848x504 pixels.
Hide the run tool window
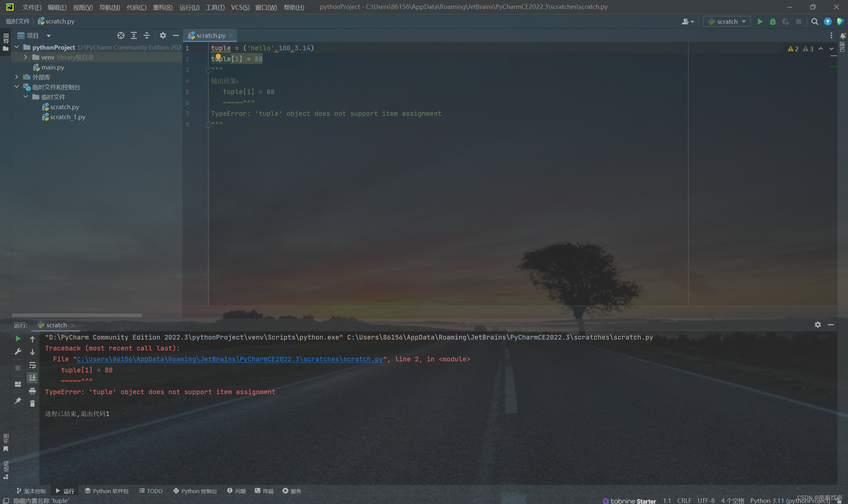[831, 325]
